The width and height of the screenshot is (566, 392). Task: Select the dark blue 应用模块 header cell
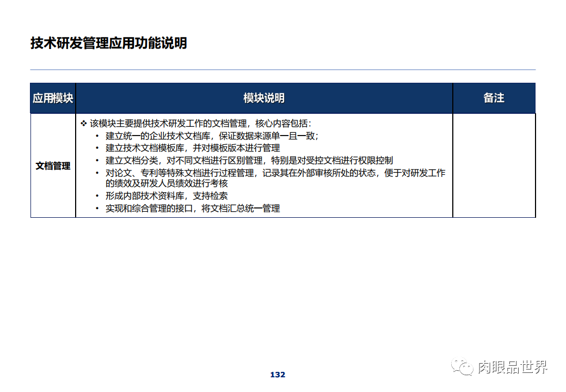pos(53,98)
